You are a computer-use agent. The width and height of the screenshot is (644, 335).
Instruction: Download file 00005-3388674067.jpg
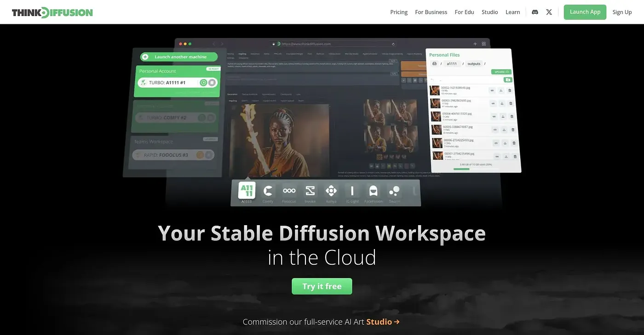[x=504, y=130]
